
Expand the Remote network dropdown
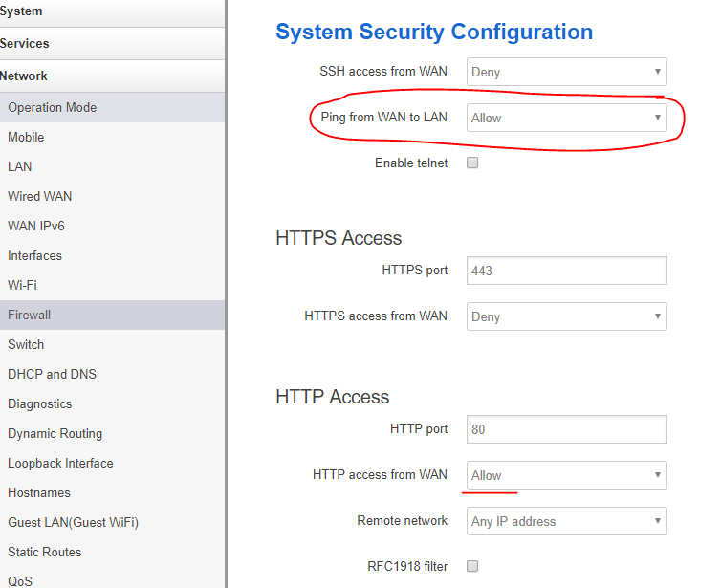[566, 521]
